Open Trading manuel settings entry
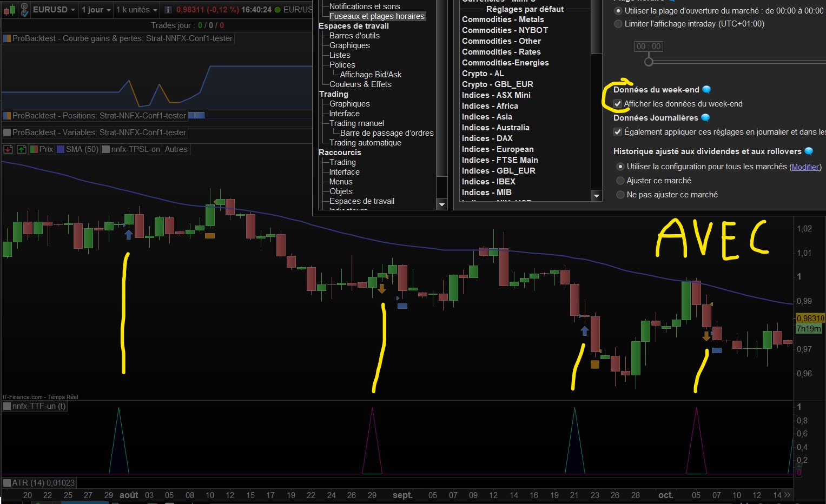The height and width of the screenshot is (504, 826). click(356, 123)
